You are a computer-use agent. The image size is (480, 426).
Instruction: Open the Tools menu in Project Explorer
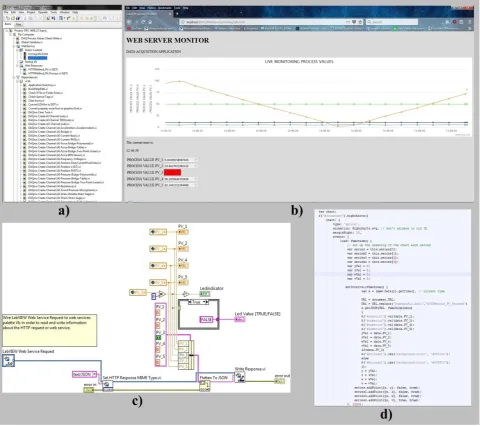point(54,12)
